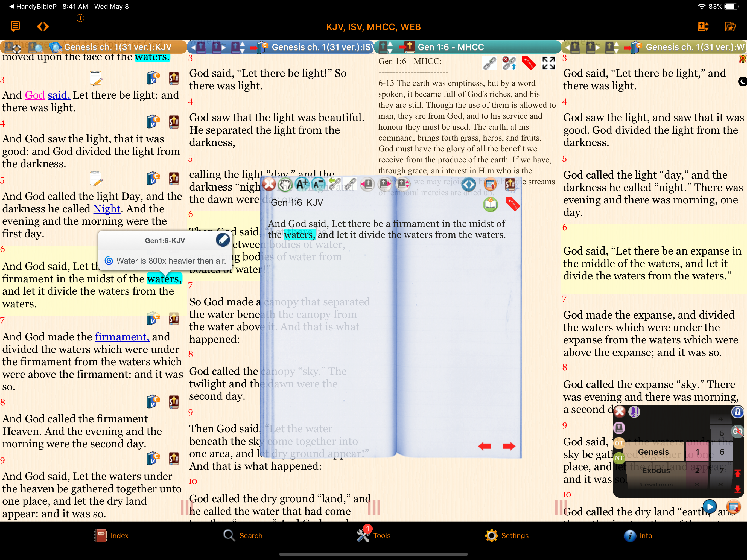Tap the red TAG icon in the popup
Image resolution: width=747 pixels, height=560 pixels.
point(512,204)
